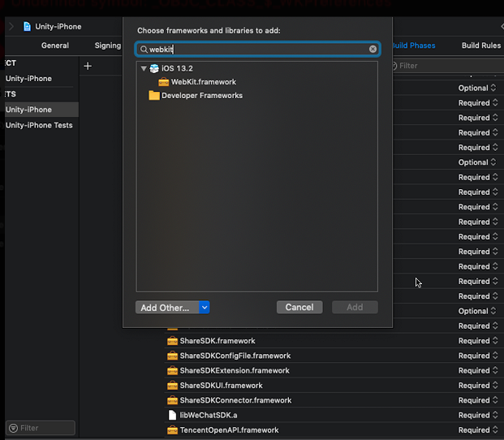Viewport: 504px width, 440px height.
Task: Click Unity-iPhone title in jump bar
Action: [x=58, y=26]
